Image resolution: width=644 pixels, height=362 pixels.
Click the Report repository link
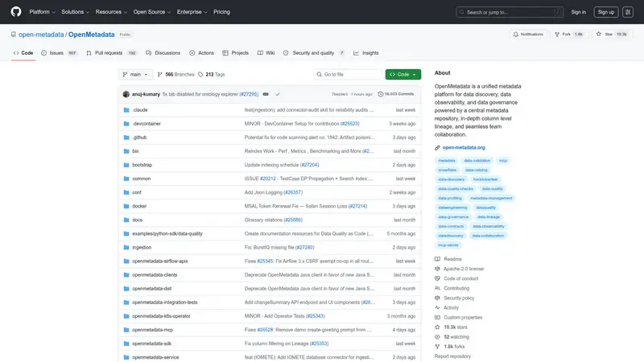point(452,356)
